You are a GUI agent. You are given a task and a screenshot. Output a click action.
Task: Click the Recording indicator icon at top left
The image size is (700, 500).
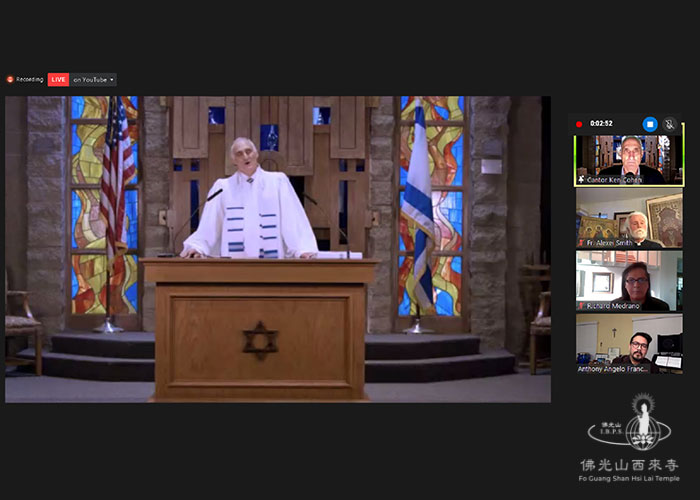tap(10, 79)
